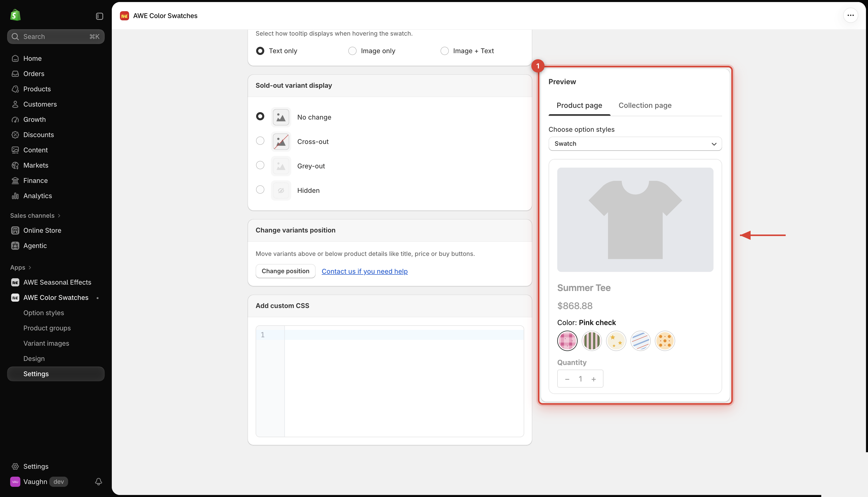Screen dimensions: 868x497
Task: Open the three-dot more actions menu
Action: 850,15
